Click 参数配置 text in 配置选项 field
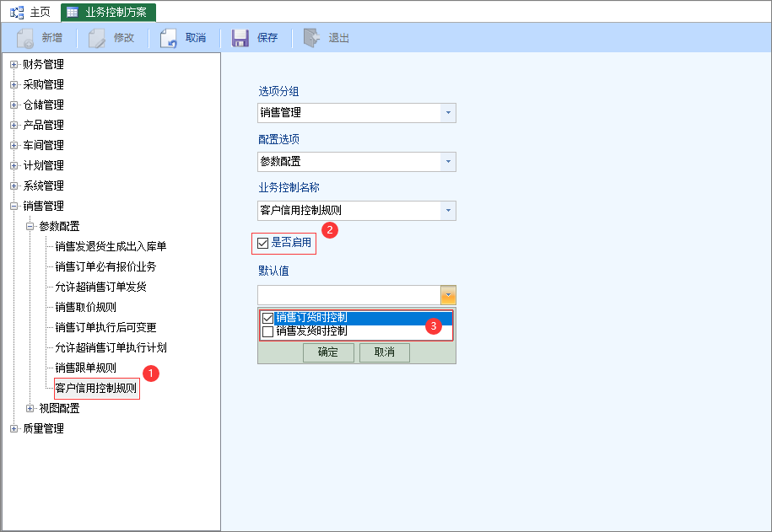Image resolution: width=772 pixels, height=532 pixels. (281, 161)
